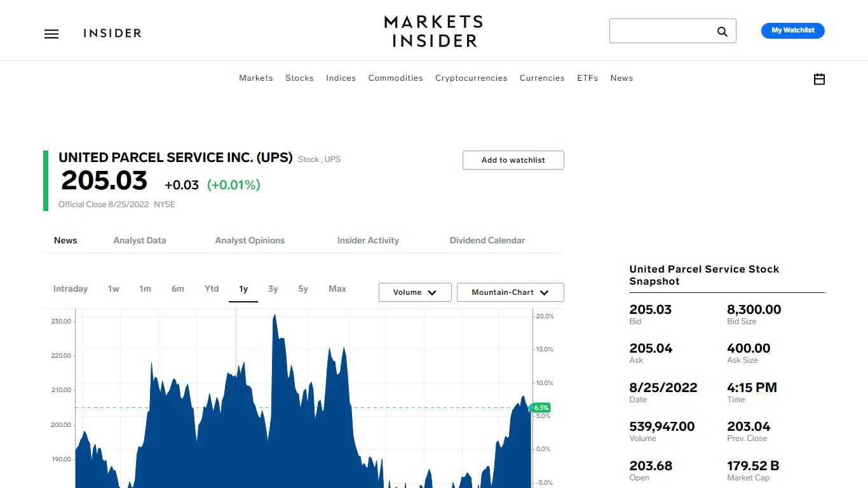The height and width of the screenshot is (488, 868).
Task: Click the Official Close 8/25/2022 text
Action: (x=104, y=205)
